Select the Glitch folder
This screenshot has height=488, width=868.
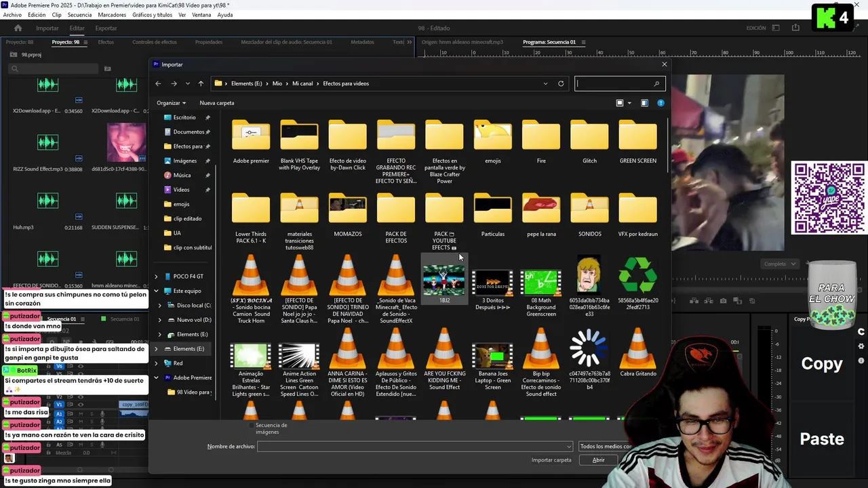pyautogui.click(x=589, y=142)
